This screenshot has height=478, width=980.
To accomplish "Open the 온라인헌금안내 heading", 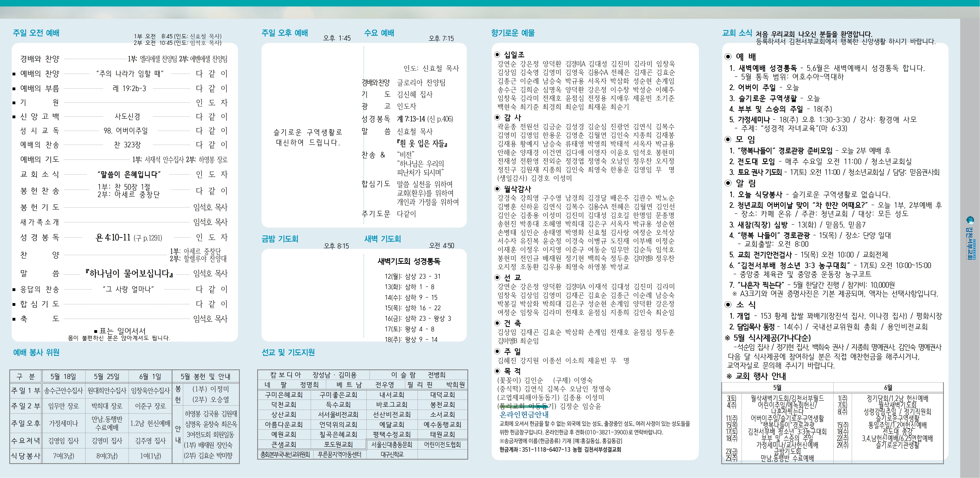I will pyautogui.click(x=524, y=414).
